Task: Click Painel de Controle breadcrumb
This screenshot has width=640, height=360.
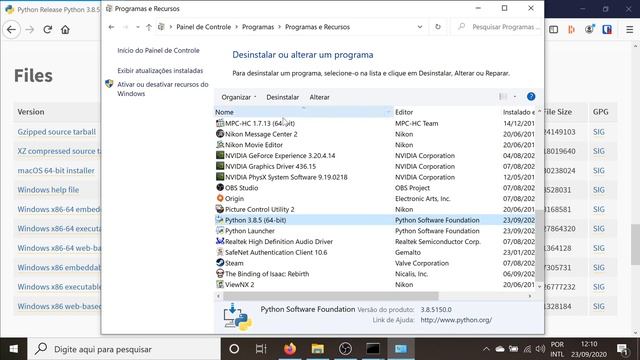Action: coord(203,27)
